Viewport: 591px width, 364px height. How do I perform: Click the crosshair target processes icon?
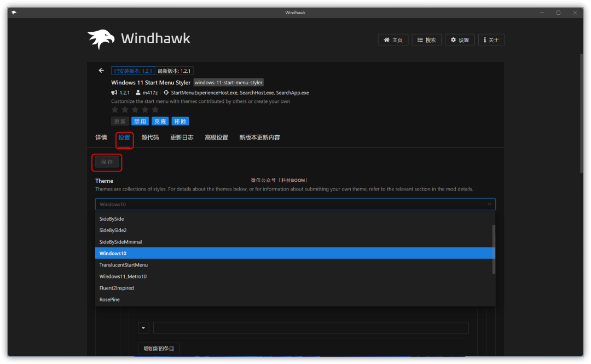pyautogui.click(x=166, y=93)
